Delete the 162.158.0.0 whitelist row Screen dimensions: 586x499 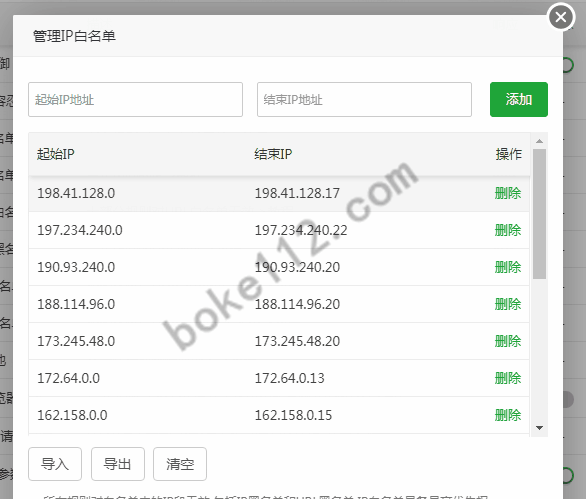coord(508,415)
